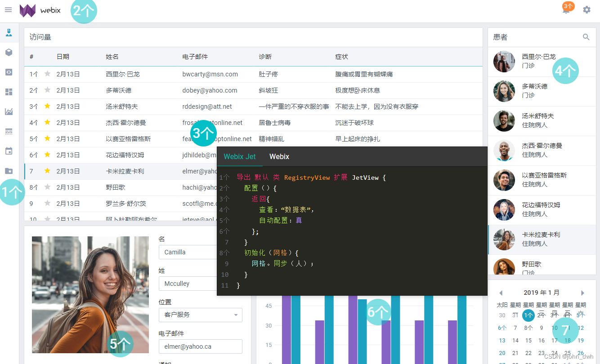Switch to the Webix Jet code tab

pyautogui.click(x=240, y=156)
